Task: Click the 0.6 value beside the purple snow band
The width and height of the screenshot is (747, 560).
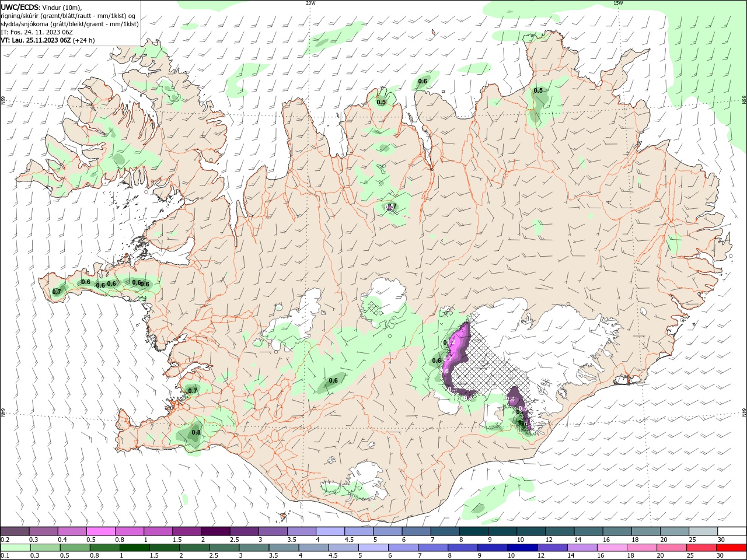Action: (x=437, y=360)
